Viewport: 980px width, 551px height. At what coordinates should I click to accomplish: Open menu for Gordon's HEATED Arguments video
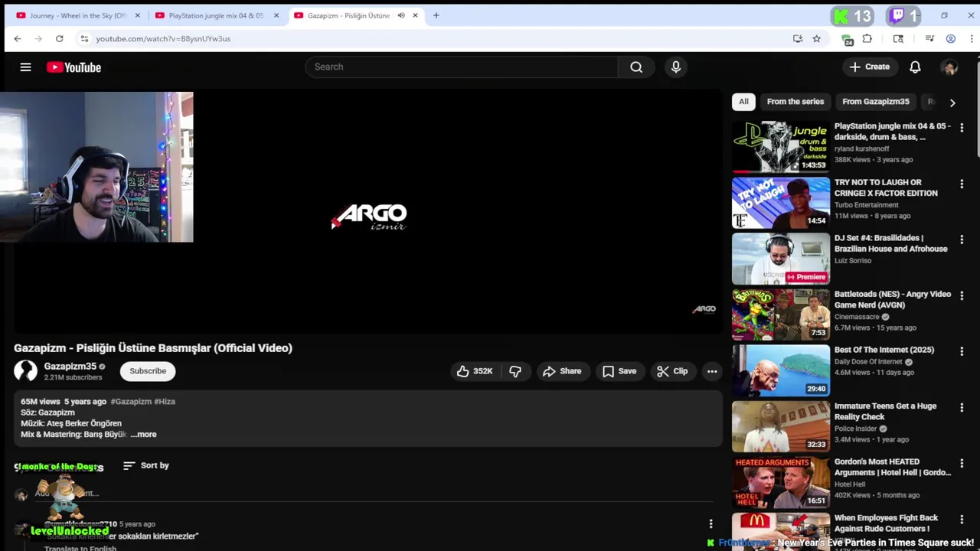962,464
